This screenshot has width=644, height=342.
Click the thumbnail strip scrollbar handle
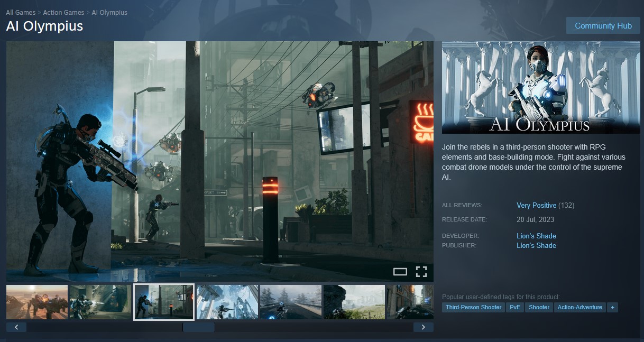click(199, 327)
